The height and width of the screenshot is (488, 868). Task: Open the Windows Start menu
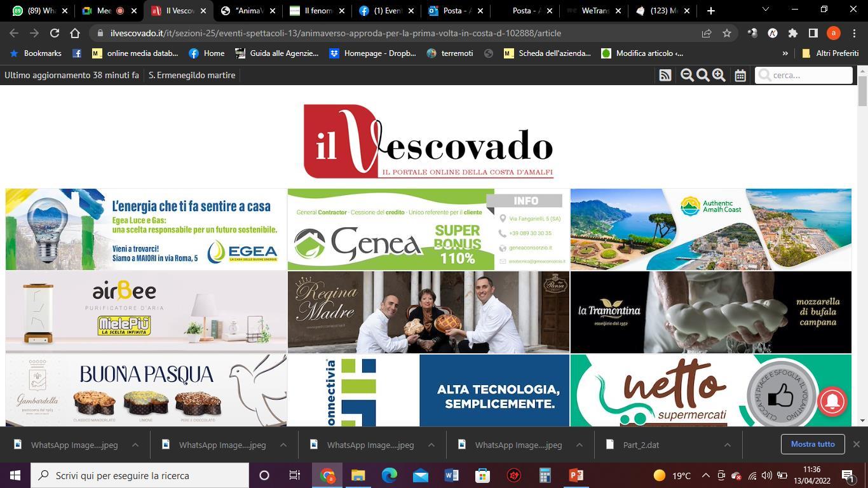[x=15, y=475]
